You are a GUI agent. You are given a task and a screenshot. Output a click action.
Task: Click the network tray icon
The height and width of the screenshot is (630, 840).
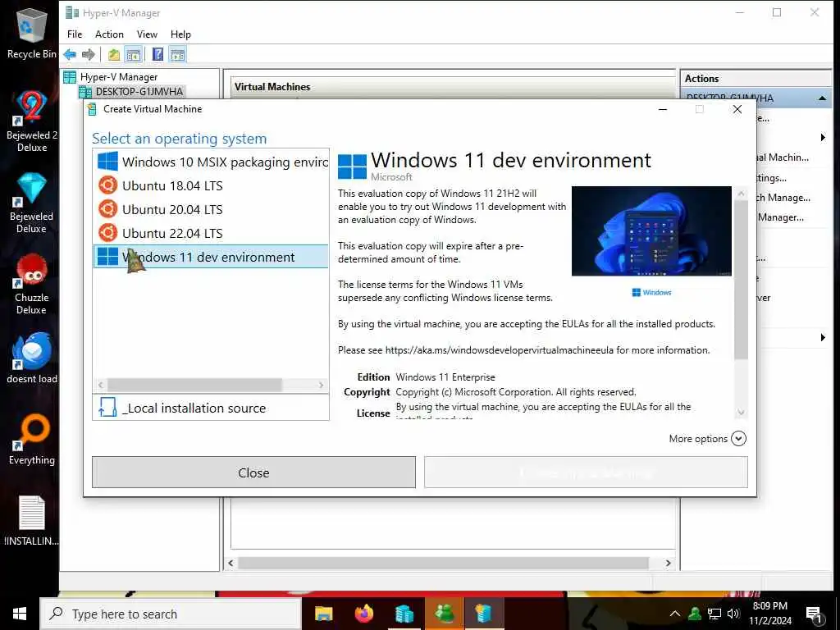(714, 614)
